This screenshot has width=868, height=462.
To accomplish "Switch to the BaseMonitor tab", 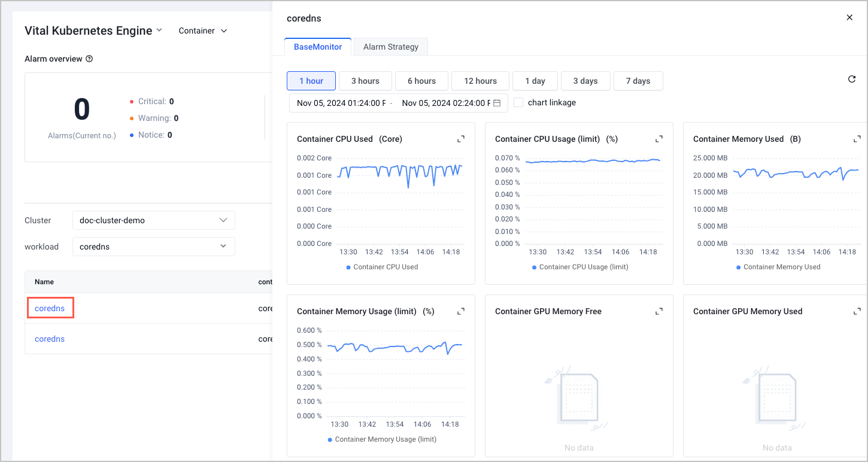I will [318, 47].
